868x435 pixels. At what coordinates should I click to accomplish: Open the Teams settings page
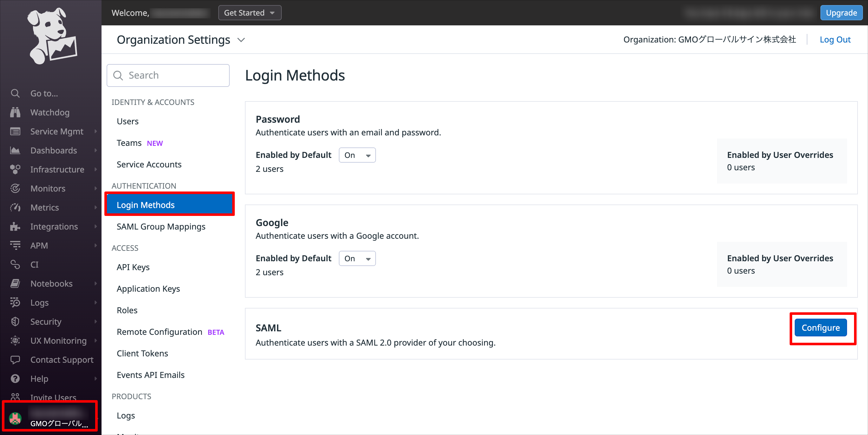tap(129, 143)
